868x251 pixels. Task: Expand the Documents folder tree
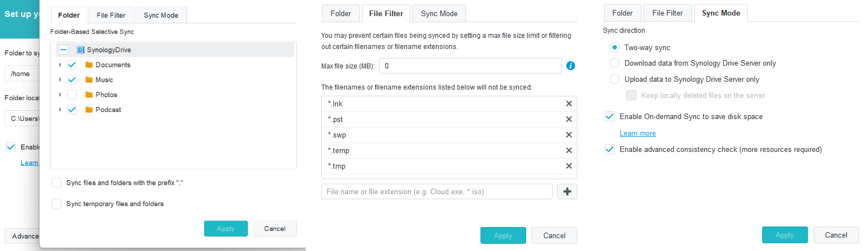point(60,65)
